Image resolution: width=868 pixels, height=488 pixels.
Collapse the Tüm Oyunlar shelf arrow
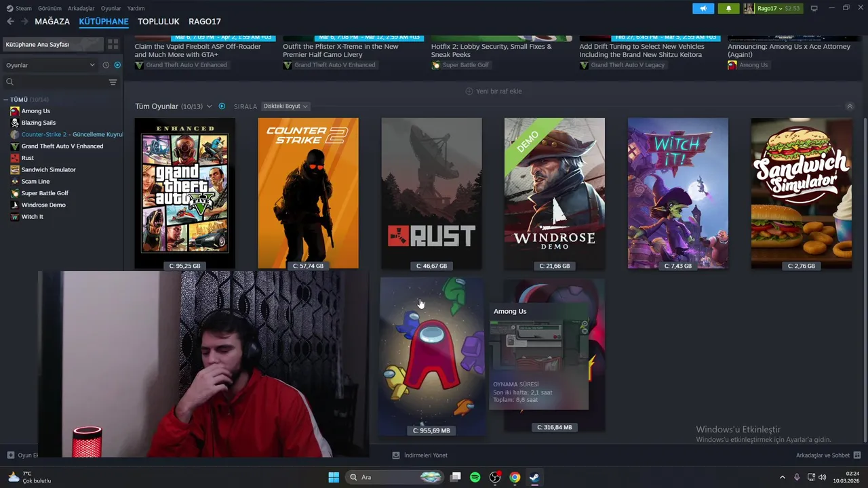tap(850, 106)
